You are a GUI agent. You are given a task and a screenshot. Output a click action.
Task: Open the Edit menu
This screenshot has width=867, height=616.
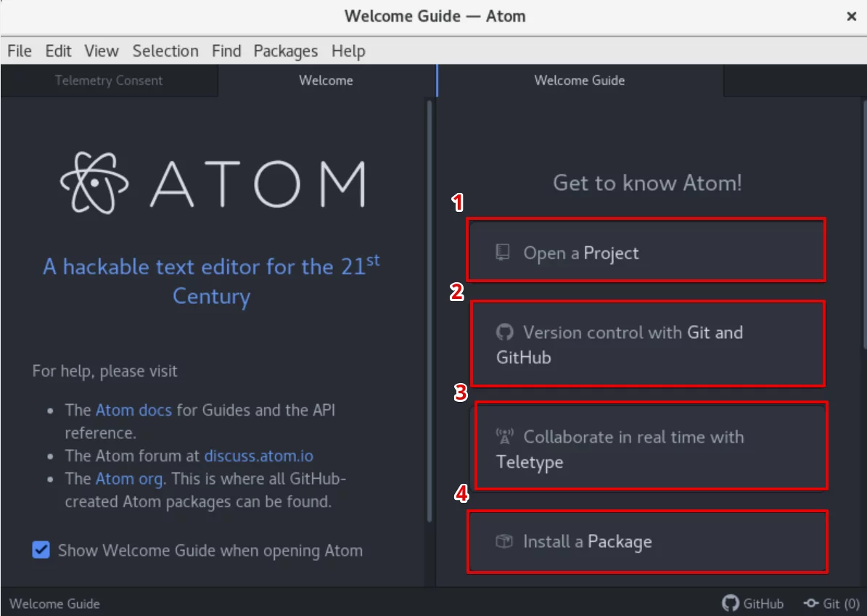[58, 51]
